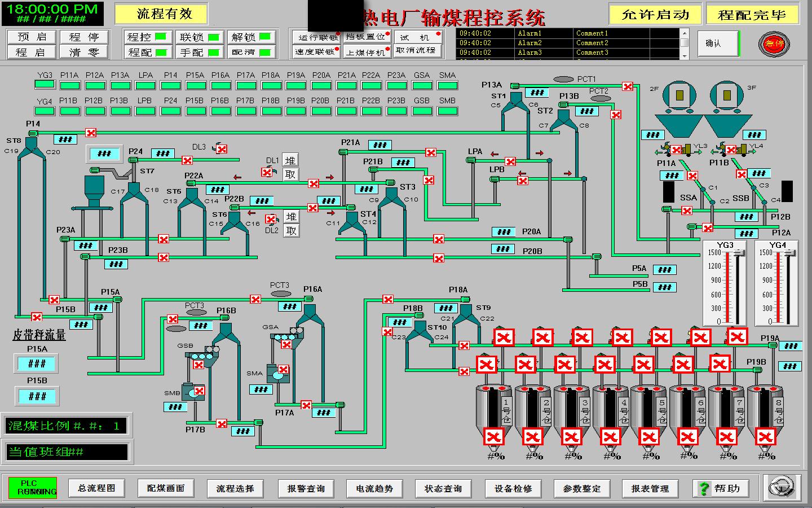812x508 pixels.
Task: Click the 确认 acknowledge button
Action: click(x=714, y=43)
